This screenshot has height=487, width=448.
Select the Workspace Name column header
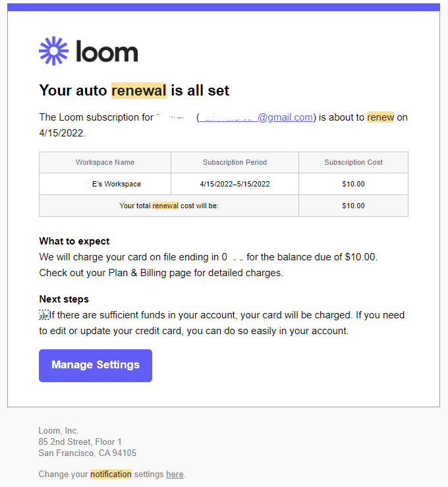click(x=105, y=162)
